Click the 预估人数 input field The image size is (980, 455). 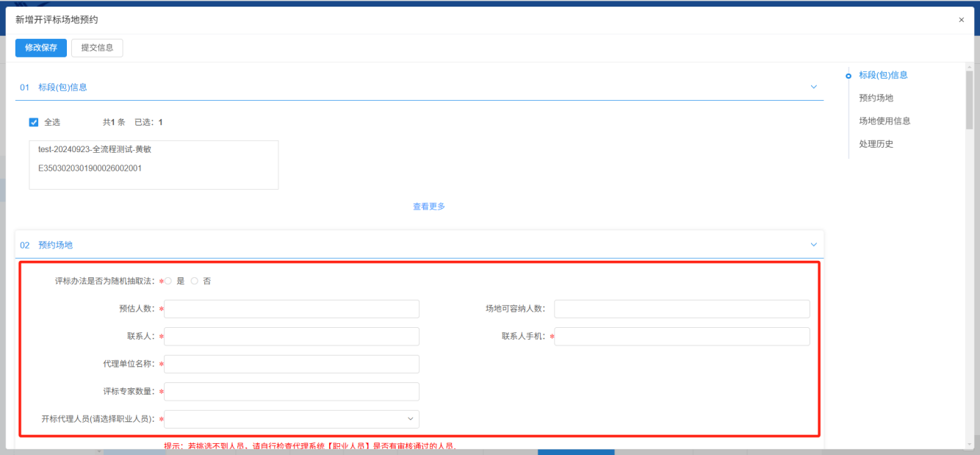[x=292, y=309]
